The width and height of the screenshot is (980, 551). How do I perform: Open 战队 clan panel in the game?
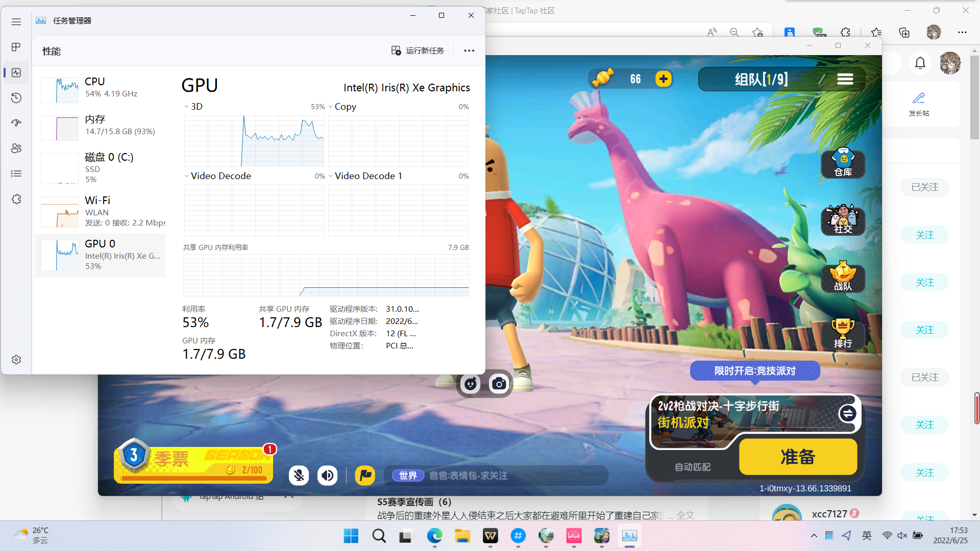[843, 277]
